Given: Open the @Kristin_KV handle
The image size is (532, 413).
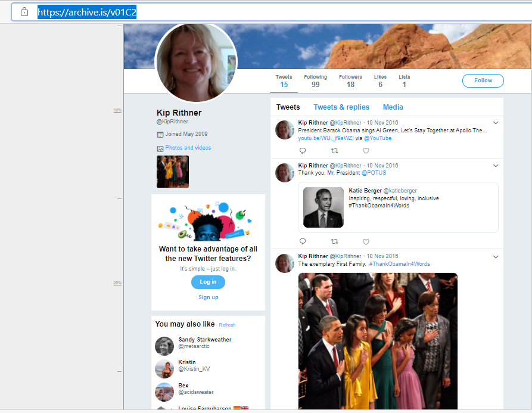Looking at the screenshot, I should coord(194,369).
